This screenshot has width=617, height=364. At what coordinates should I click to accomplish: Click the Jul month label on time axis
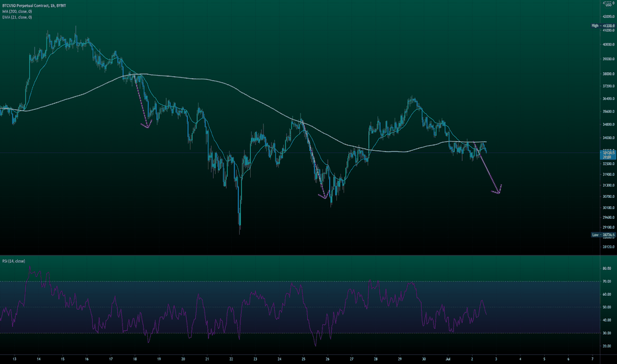click(448, 359)
